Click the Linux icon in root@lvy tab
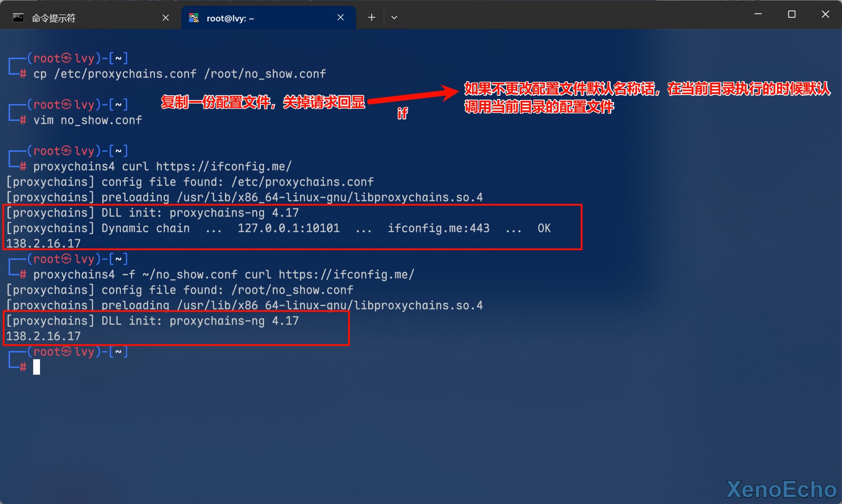 pyautogui.click(x=194, y=18)
